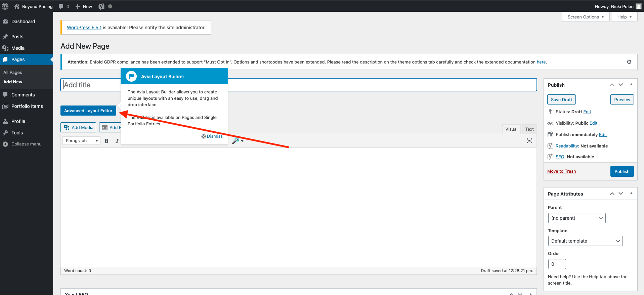The image size is (644, 295).
Task: Move Publish box down
Action: [621, 85]
